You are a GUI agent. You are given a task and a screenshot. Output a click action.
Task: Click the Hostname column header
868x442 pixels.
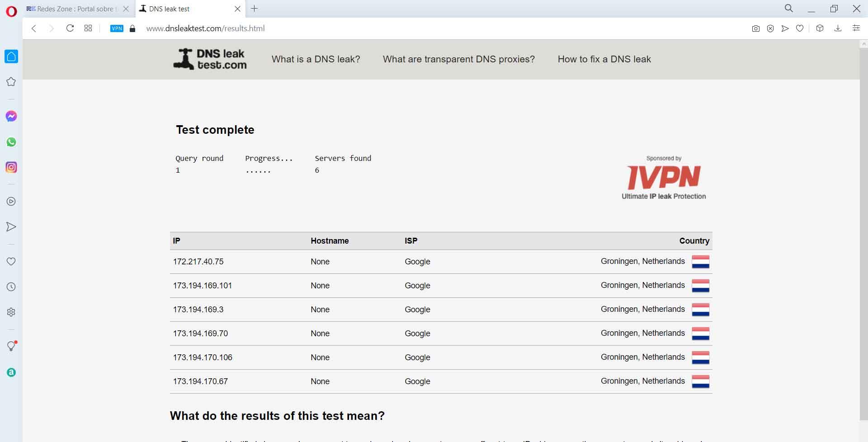[330, 241]
